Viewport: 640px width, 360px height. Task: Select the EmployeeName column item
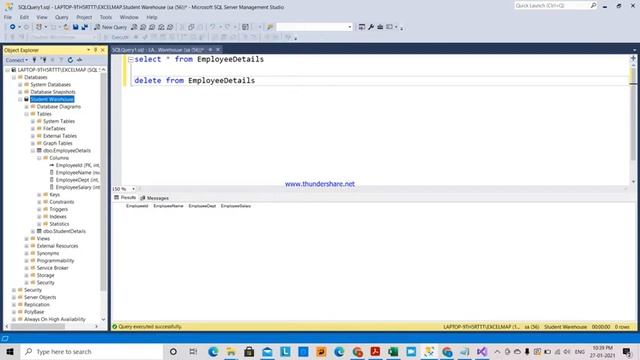tap(78, 173)
